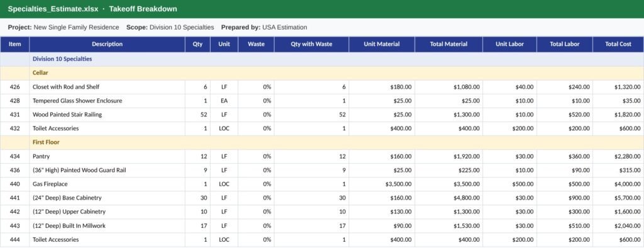Click the Pantry description cell

[107, 156]
